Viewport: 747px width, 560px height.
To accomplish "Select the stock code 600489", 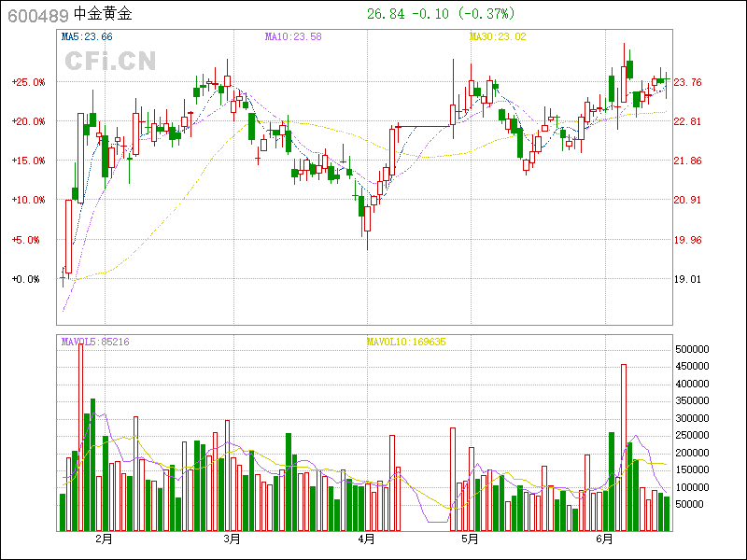I will click(x=38, y=14).
